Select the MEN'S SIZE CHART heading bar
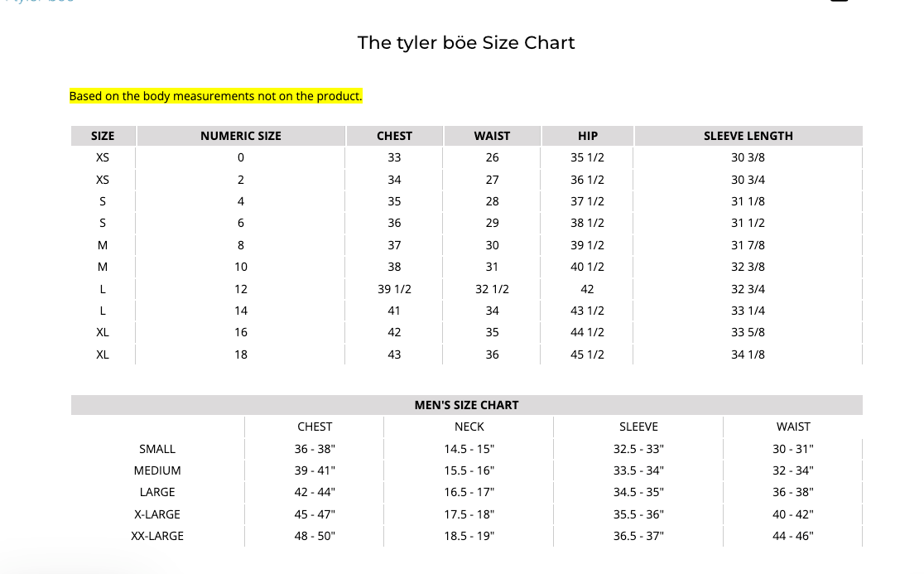924x574 pixels. coord(467,405)
